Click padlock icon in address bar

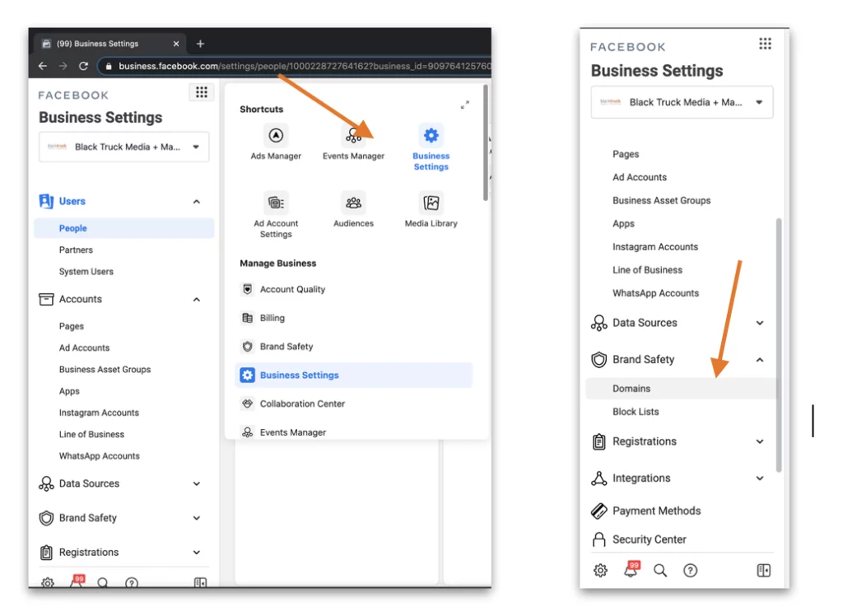109,66
